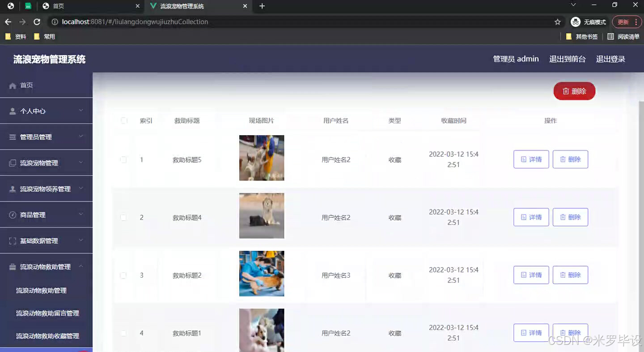Expand the 基础数据管理 menu chevron
The height and width of the screenshot is (352, 644).
81,240
